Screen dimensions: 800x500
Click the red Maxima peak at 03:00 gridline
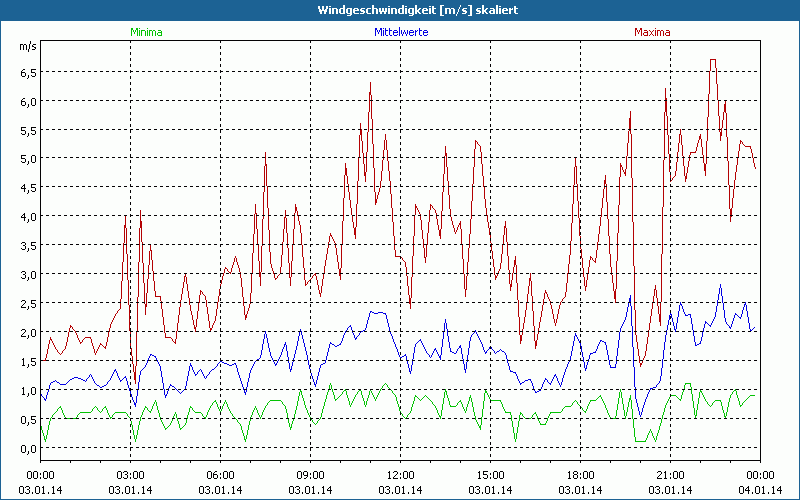[125, 216]
